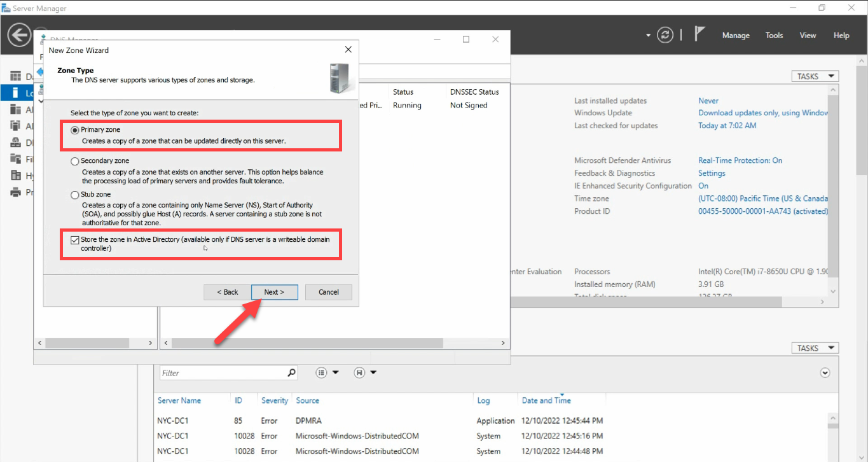Select the Local Server sidebar icon
The height and width of the screenshot is (462, 868).
[16, 93]
